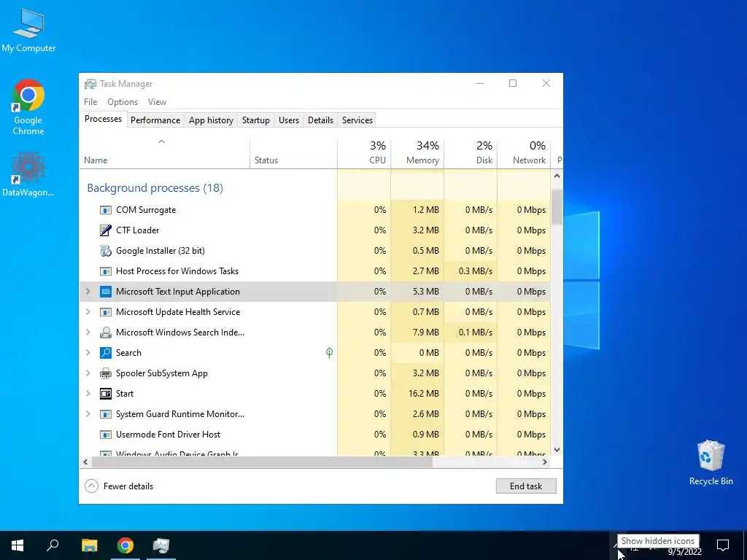Screen dimensions: 747x560
Task: Click the vertical scrollbar up arrow
Action: (557, 176)
